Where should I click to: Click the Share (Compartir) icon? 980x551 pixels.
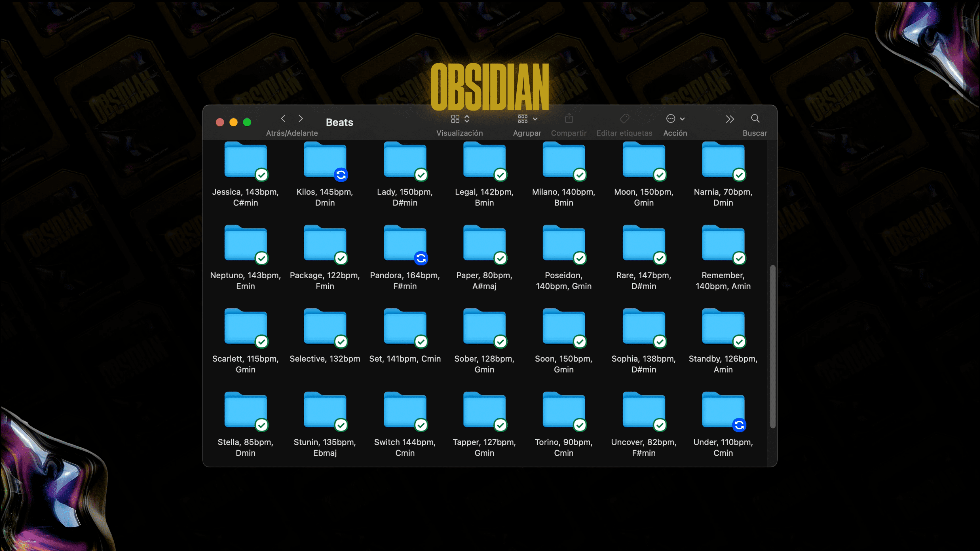tap(569, 119)
